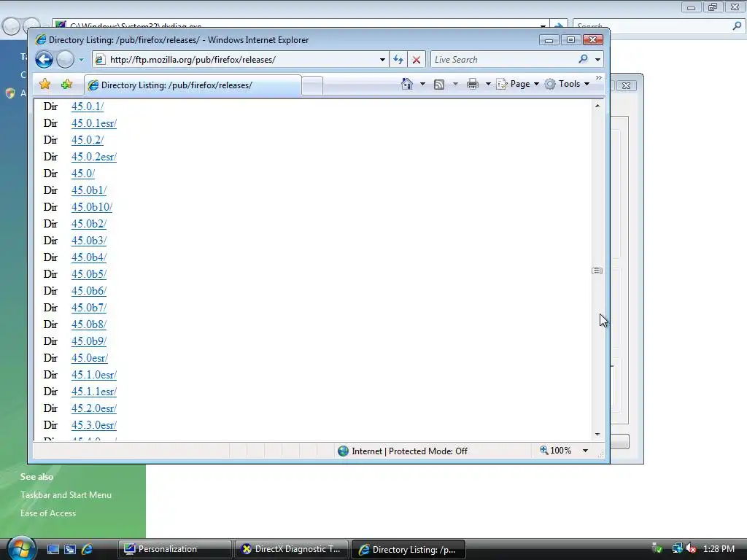Screen dimensions: 747x560
Task: Go back using the IE Back arrow
Action: [x=44, y=60]
